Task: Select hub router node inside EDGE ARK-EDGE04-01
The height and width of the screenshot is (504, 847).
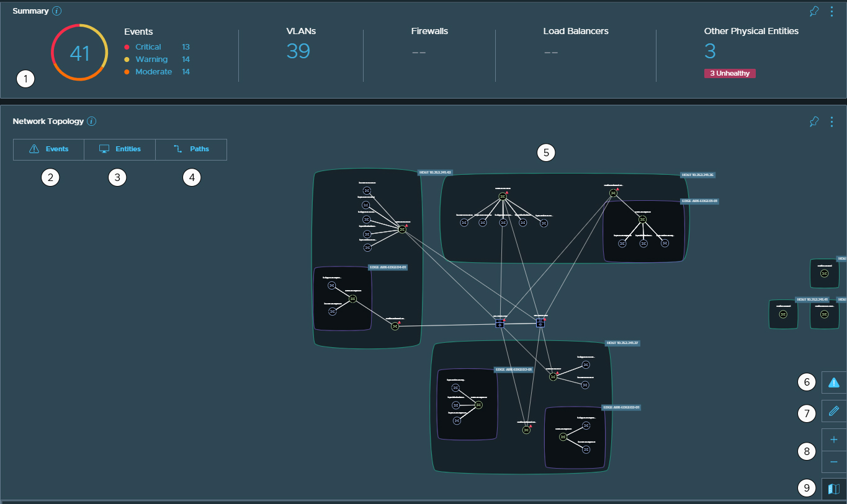Action: click(352, 299)
